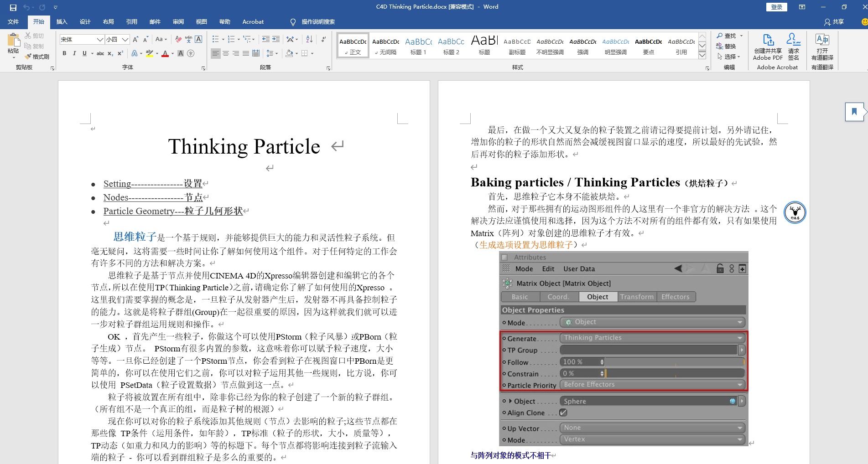868x464 pixels.
Task: Apply text effects with the glowing A icon
Action: (135, 53)
